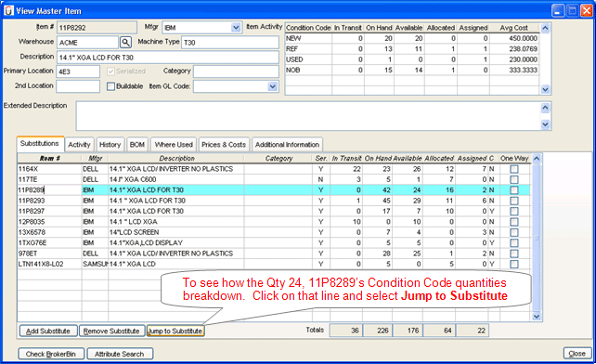The image size is (596, 364).
Task: Click Condition Code column header
Action: tap(308, 28)
